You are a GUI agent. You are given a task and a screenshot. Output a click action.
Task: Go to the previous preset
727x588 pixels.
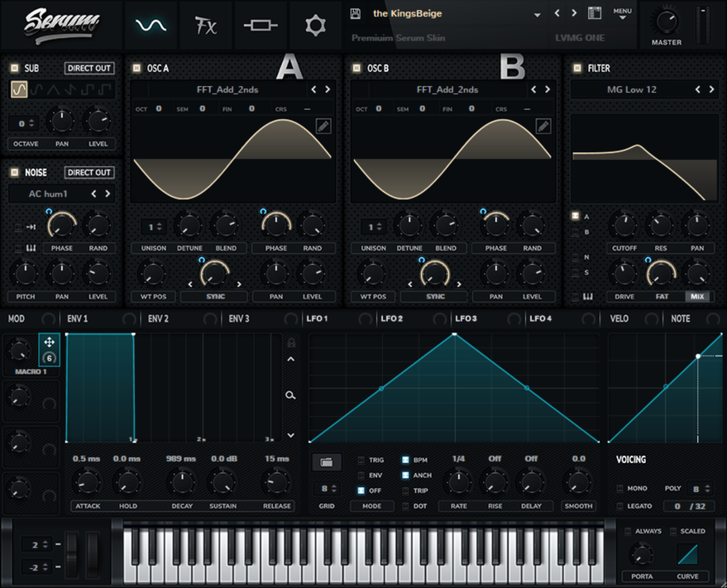coord(557,13)
